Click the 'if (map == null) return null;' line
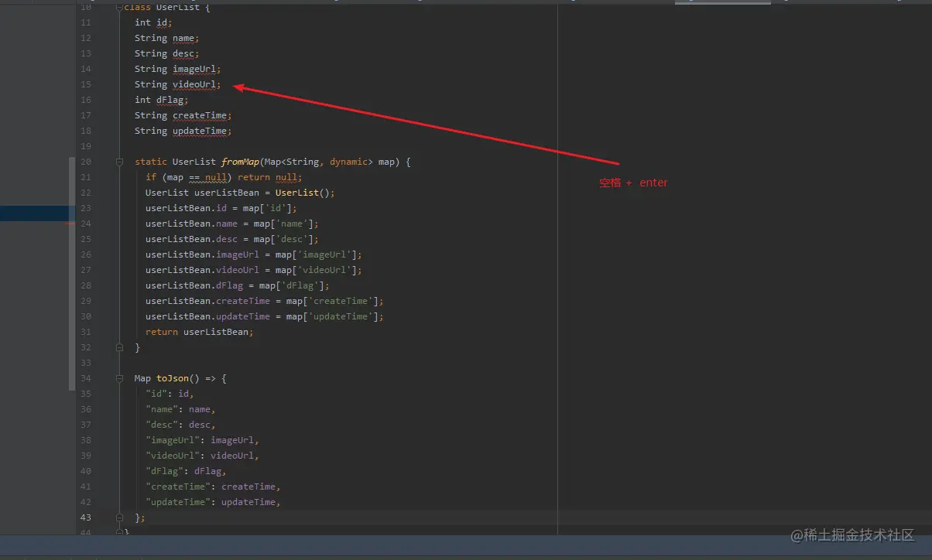 224,177
